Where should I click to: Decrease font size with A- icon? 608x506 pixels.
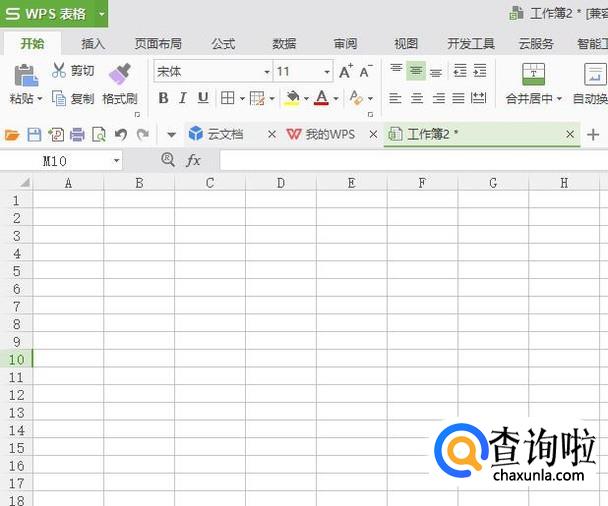coord(366,71)
